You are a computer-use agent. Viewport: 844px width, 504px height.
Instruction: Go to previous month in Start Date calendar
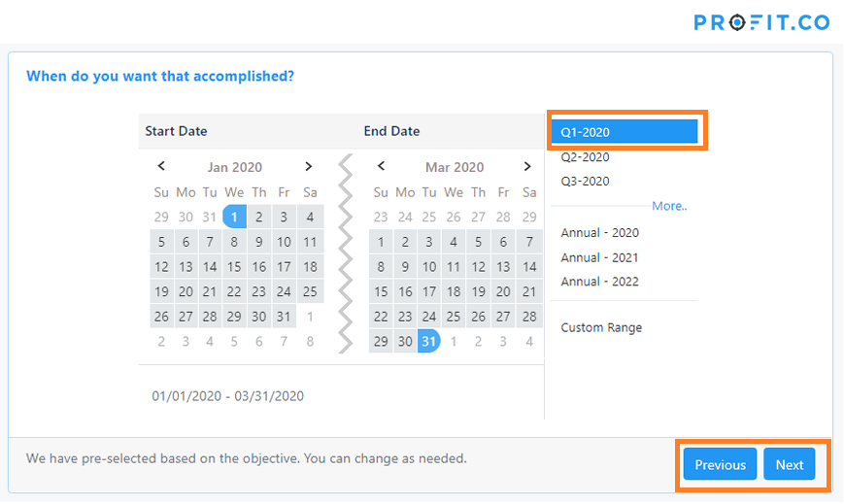tap(162, 166)
